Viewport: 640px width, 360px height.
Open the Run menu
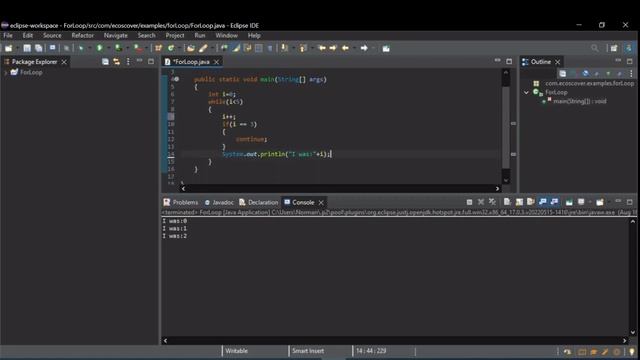coord(200,36)
